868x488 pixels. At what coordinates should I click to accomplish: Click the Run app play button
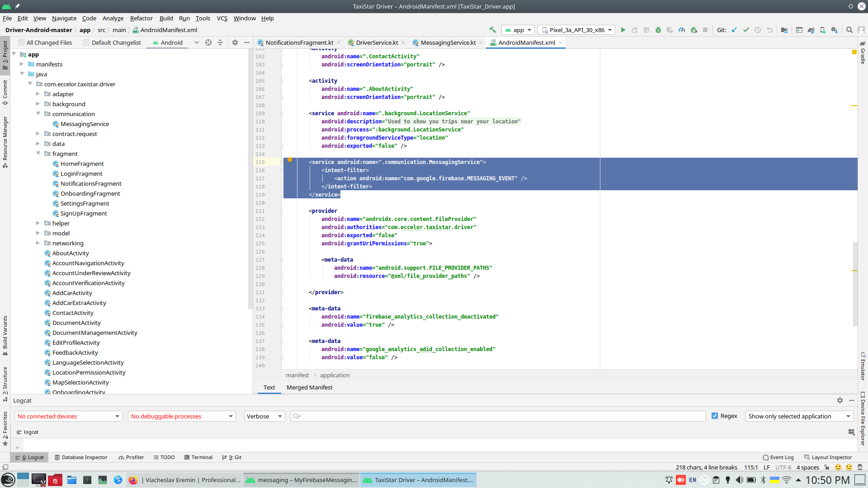coord(623,30)
